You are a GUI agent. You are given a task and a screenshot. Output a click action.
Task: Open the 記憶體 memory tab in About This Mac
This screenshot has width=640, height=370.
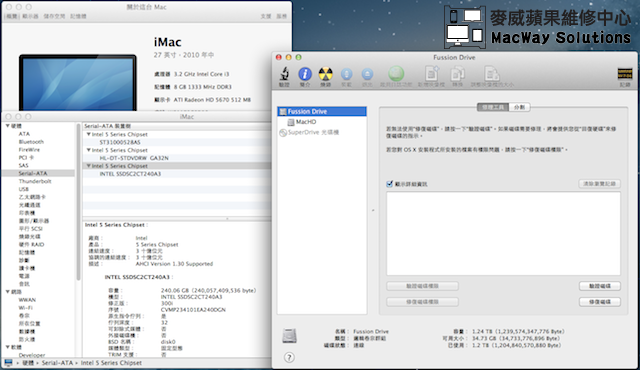pos(78,16)
